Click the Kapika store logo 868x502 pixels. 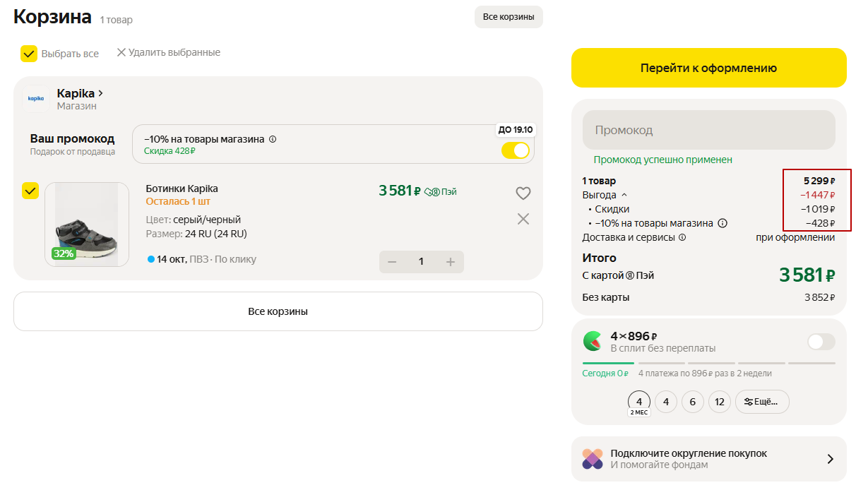35,99
